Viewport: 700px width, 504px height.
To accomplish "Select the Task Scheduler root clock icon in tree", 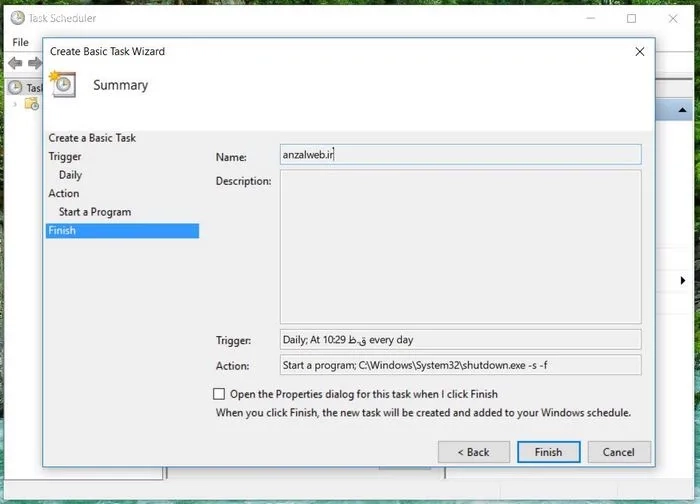I will [15, 87].
